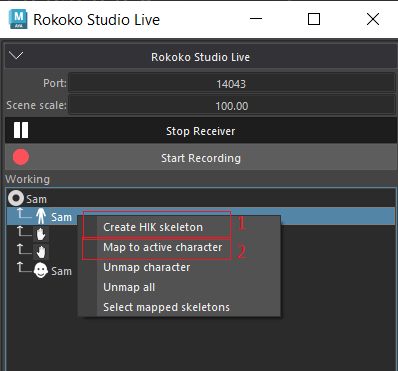Choose Map to active character
Viewport: 398px width, 371px height.
pos(179,247)
